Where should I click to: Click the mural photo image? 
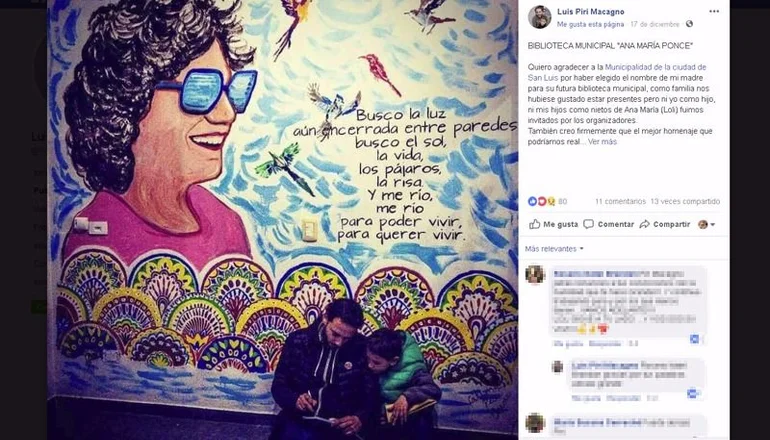click(x=282, y=220)
